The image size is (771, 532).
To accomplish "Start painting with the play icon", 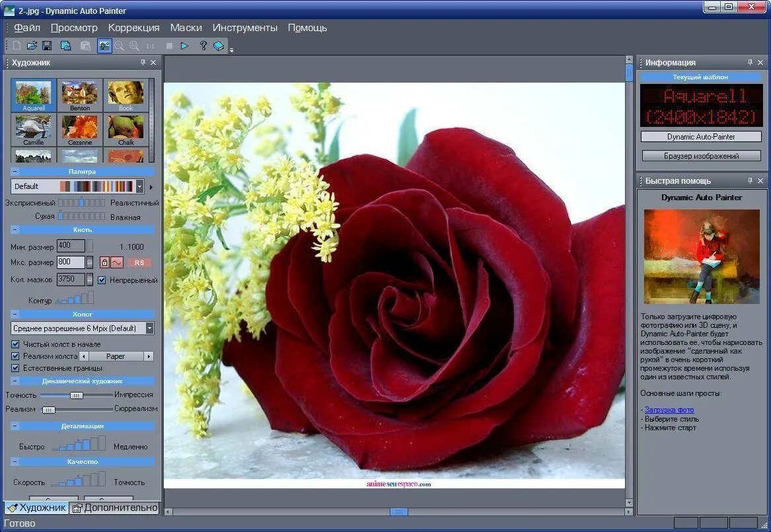I will 184,46.
